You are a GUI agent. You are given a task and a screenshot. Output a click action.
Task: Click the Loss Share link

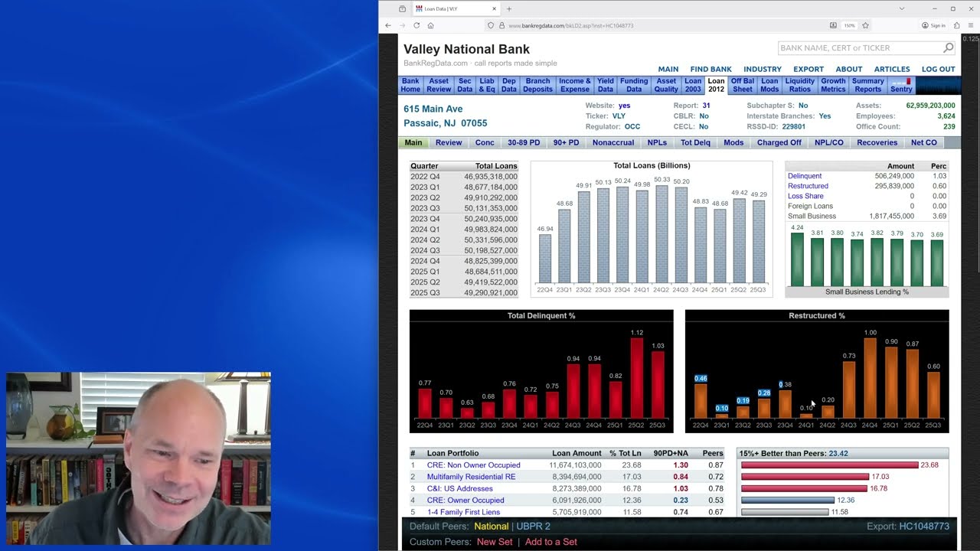[x=805, y=196]
